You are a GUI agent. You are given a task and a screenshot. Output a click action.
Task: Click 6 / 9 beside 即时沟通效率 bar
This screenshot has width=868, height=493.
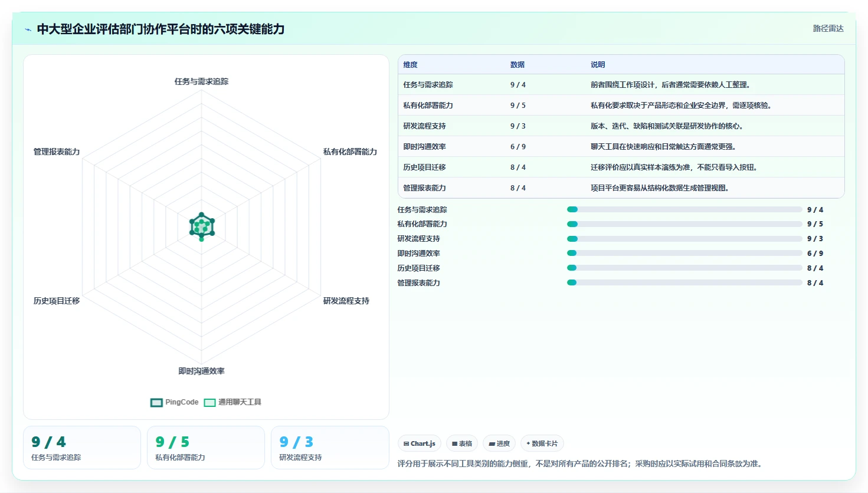coord(815,254)
